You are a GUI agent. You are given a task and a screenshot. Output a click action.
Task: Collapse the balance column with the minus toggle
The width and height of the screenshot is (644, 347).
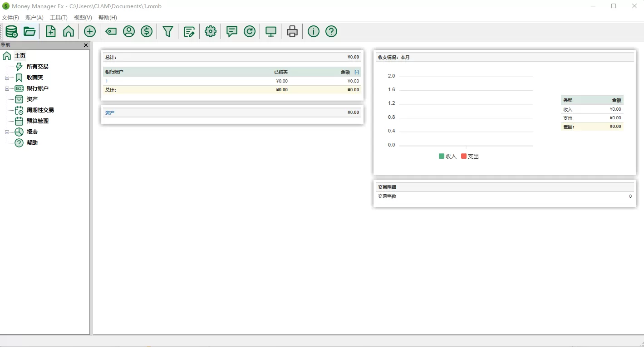pos(356,72)
